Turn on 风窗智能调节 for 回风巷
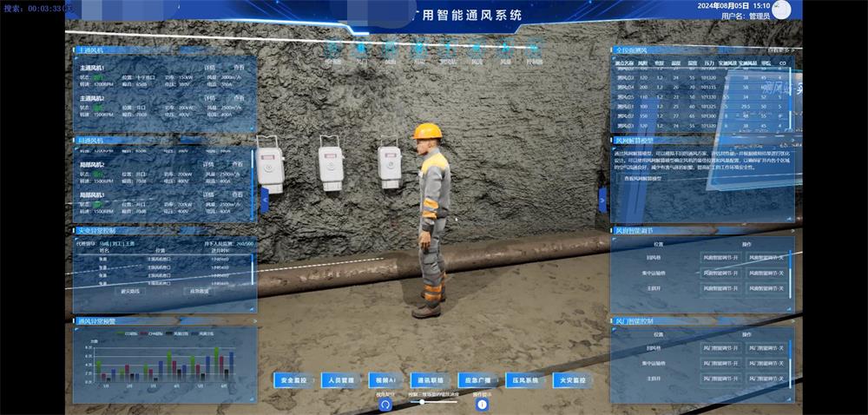Screen dimensions: 868x415 pyautogui.click(x=718, y=259)
